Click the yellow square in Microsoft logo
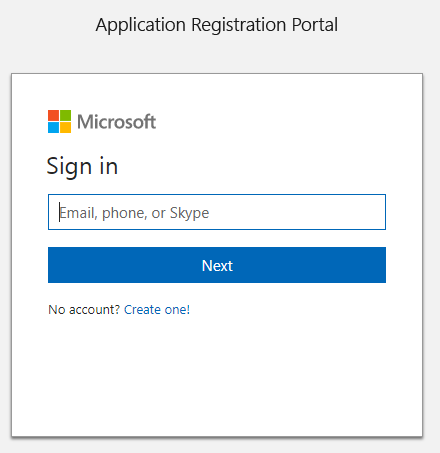Screen dimensions: 440x453 [65, 127]
